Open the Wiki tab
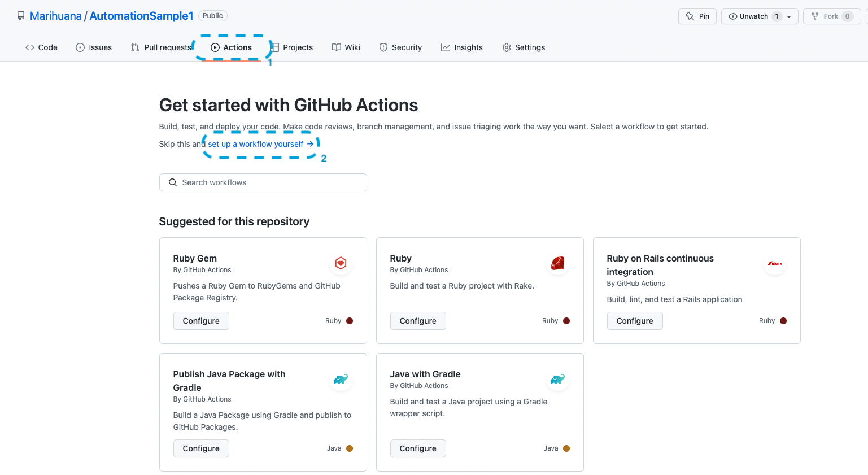This screenshot has height=475, width=868. click(x=346, y=47)
